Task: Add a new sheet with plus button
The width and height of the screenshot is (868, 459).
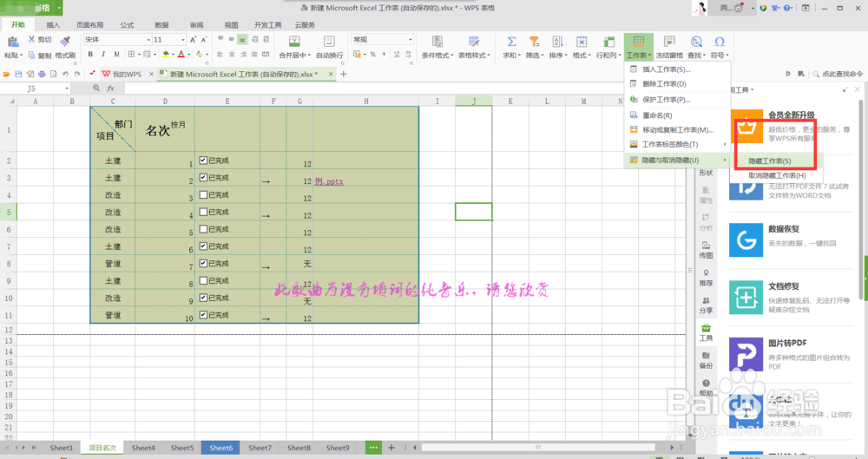Action: 391,448
